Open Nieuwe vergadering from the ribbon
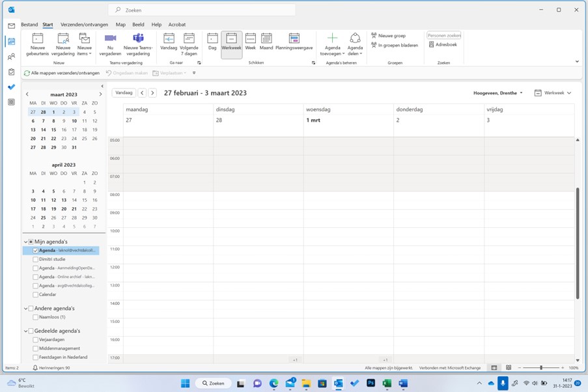This screenshot has height=392, width=588. tap(63, 45)
